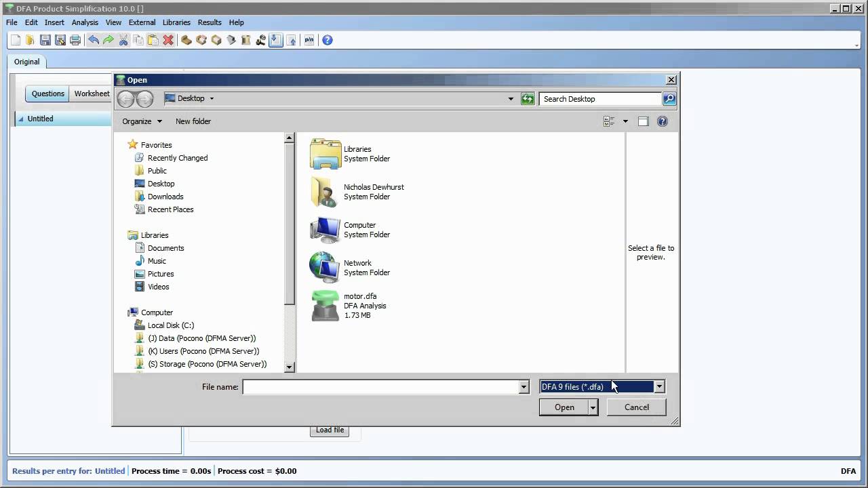Select Local Disk (C:) in the tree

[x=171, y=325]
